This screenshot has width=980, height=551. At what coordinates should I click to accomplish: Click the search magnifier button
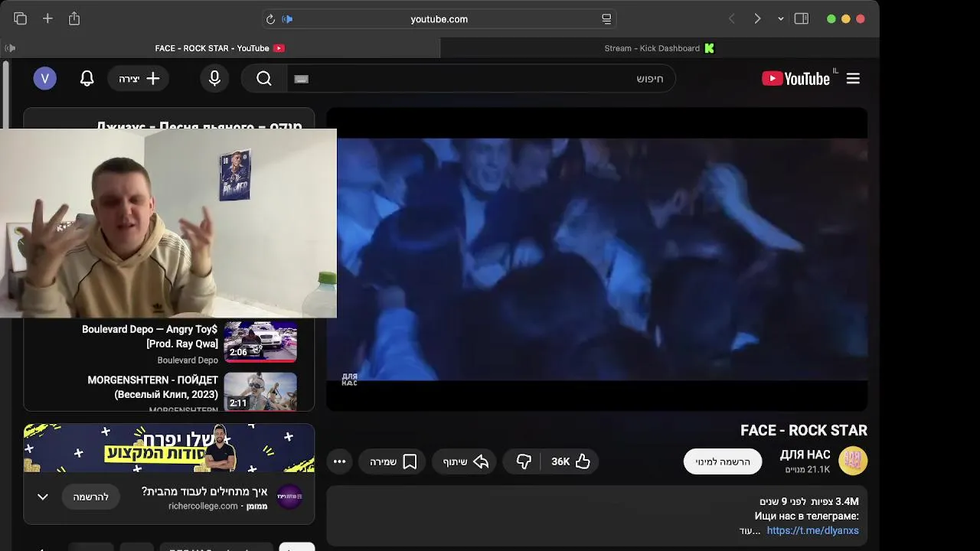[264, 79]
